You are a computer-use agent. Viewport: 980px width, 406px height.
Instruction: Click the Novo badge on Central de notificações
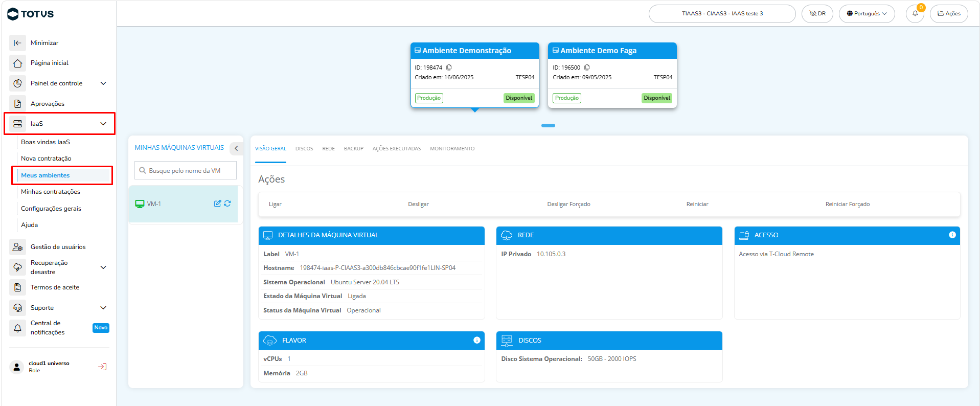(101, 328)
